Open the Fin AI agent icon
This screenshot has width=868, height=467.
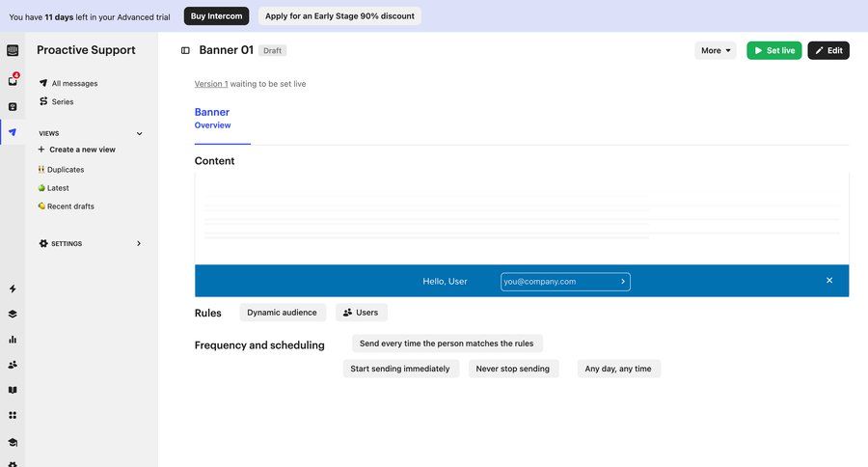[x=13, y=107]
